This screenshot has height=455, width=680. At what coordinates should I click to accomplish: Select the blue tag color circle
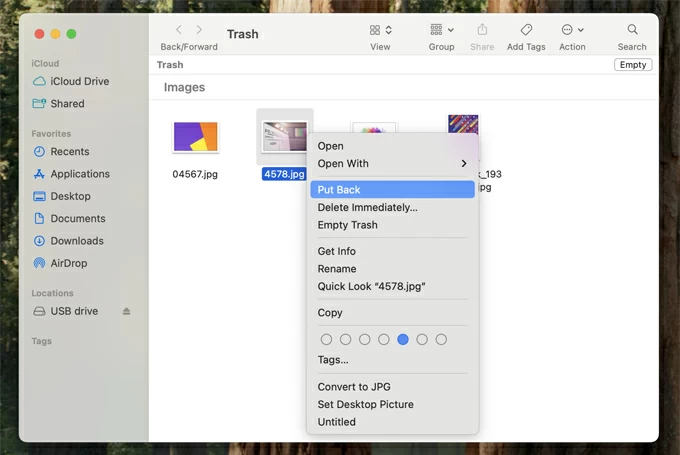403,340
